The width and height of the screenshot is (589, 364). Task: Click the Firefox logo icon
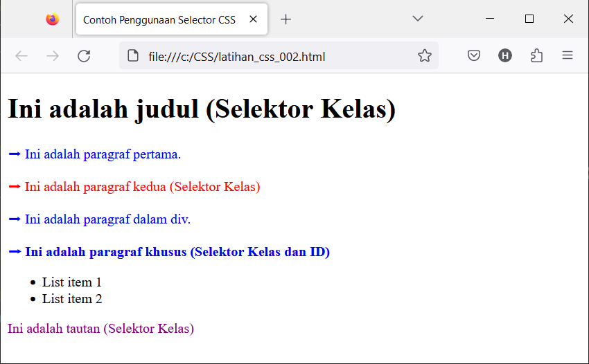coord(53,19)
